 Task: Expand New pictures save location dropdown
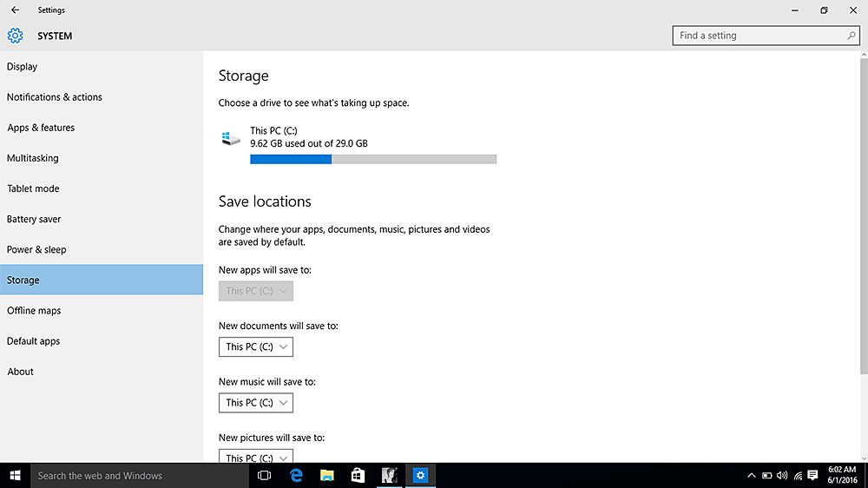tap(256, 456)
